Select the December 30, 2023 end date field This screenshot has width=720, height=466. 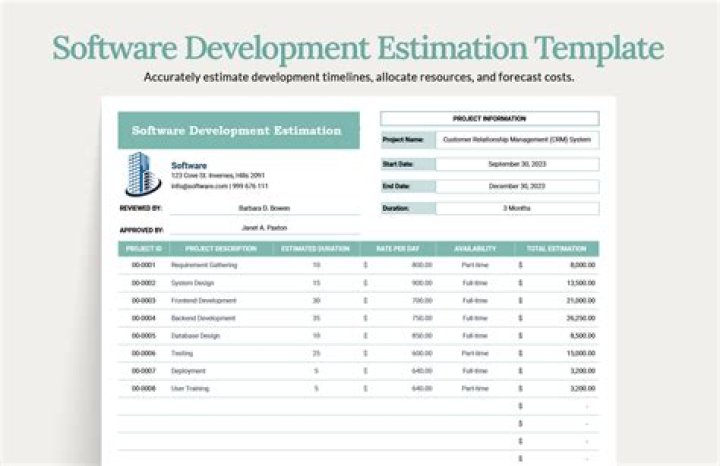pos(517,186)
